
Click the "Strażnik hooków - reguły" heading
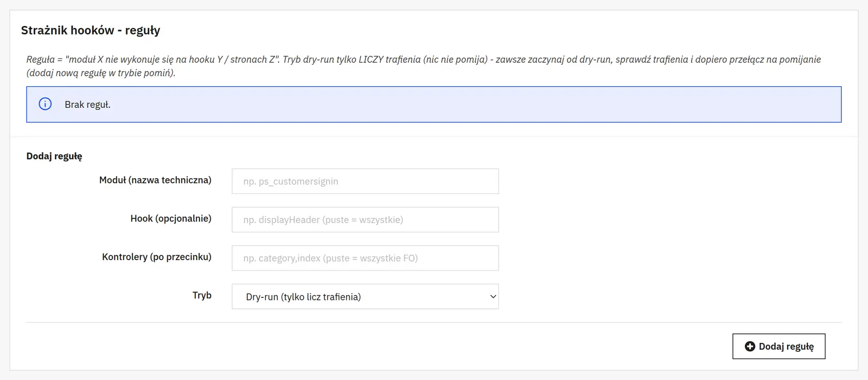click(91, 30)
